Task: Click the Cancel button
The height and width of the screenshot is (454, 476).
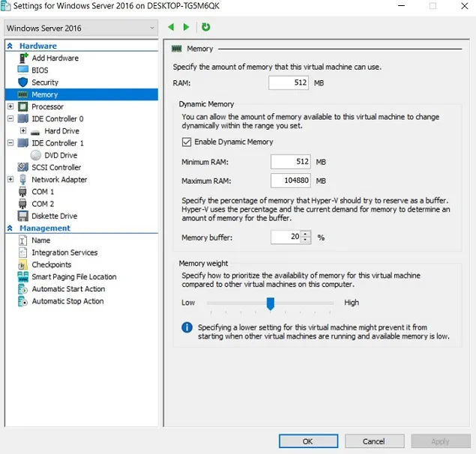Action: [x=374, y=441]
